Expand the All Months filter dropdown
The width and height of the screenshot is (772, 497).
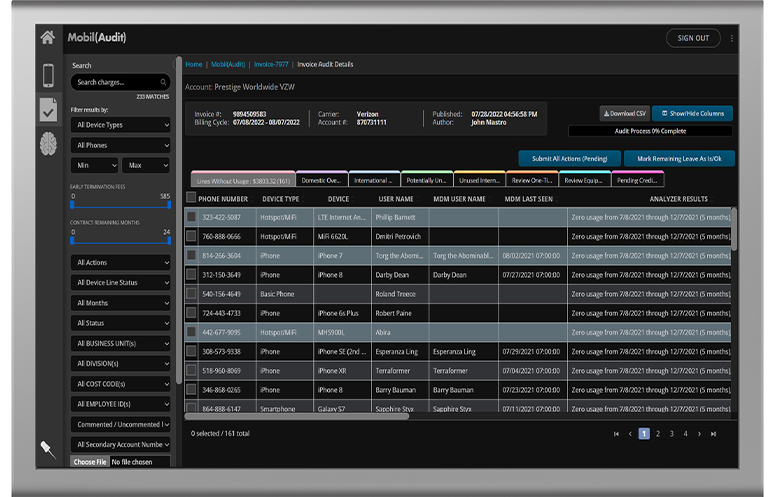click(120, 303)
